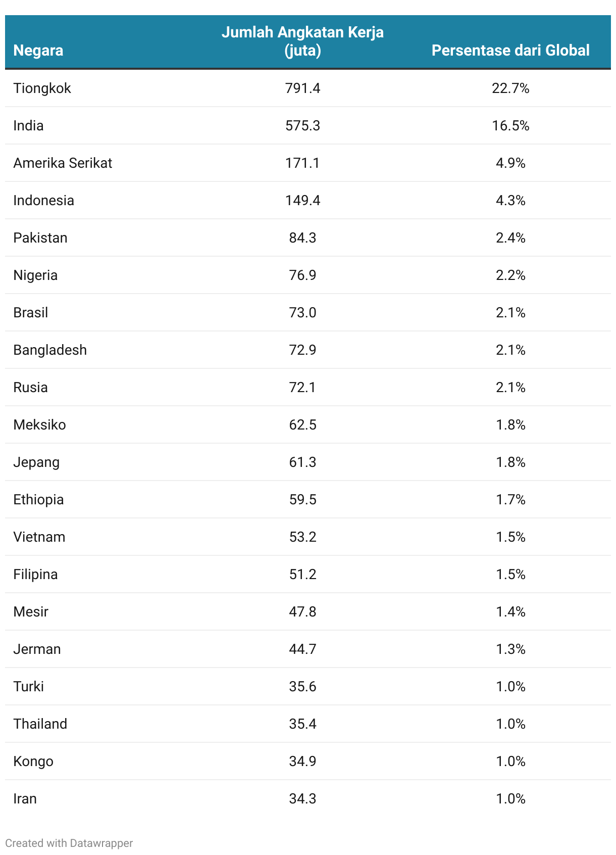The height and width of the screenshot is (855, 616).
Task: Click the India country cell
Action: click(x=28, y=126)
